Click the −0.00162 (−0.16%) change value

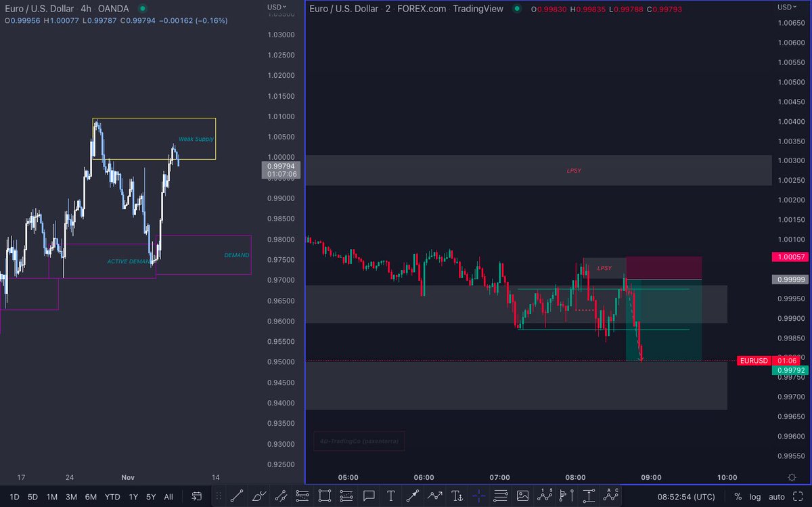coord(194,20)
